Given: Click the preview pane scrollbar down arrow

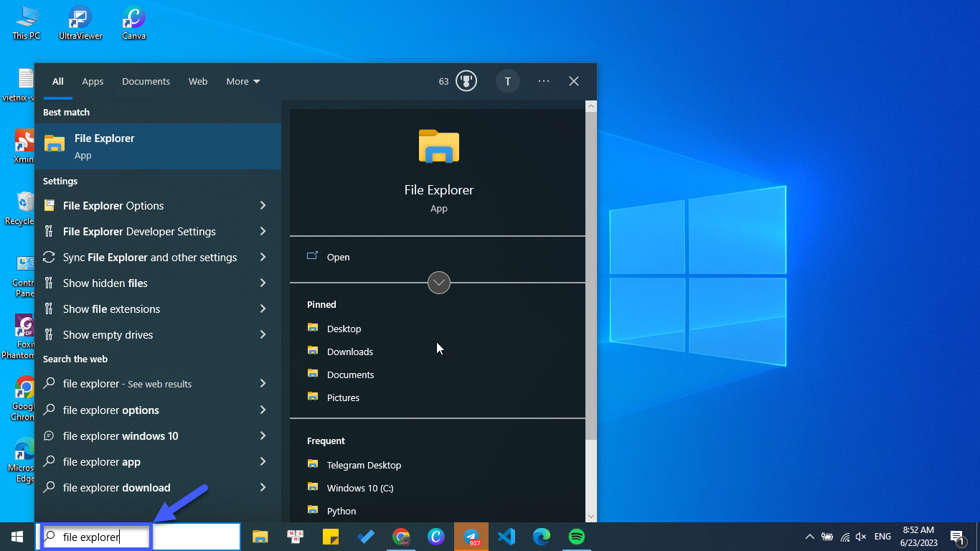Looking at the screenshot, I should coord(591,516).
